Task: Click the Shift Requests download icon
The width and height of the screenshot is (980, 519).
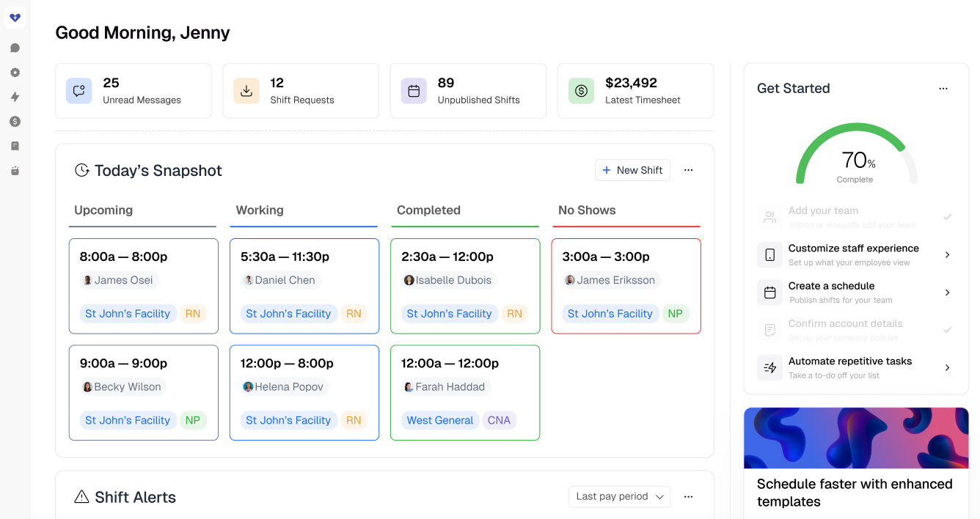Action: 246,91
